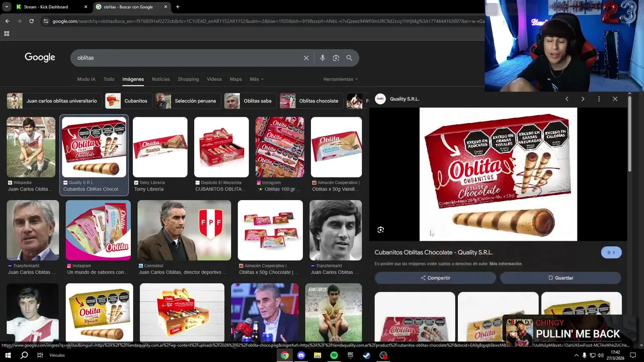Open the Herramientas dropdown
The image size is (644, 362).
click(x=341, y=79)
